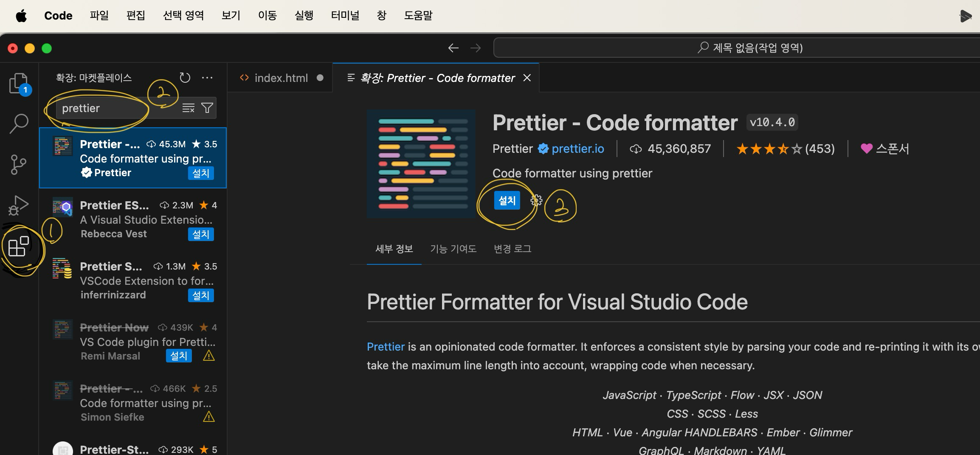This screenshot has width=980, height=455.
Task: Click the v10.4.0 version badge
Action: [772, 123]
